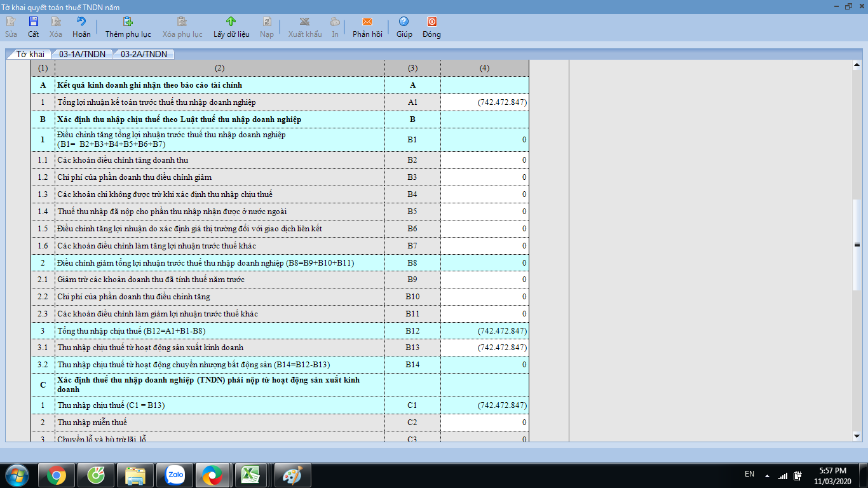868x488 pixels.
Task: Click the Cất (save) toolbar icon
Action: (x=33, y=22)
